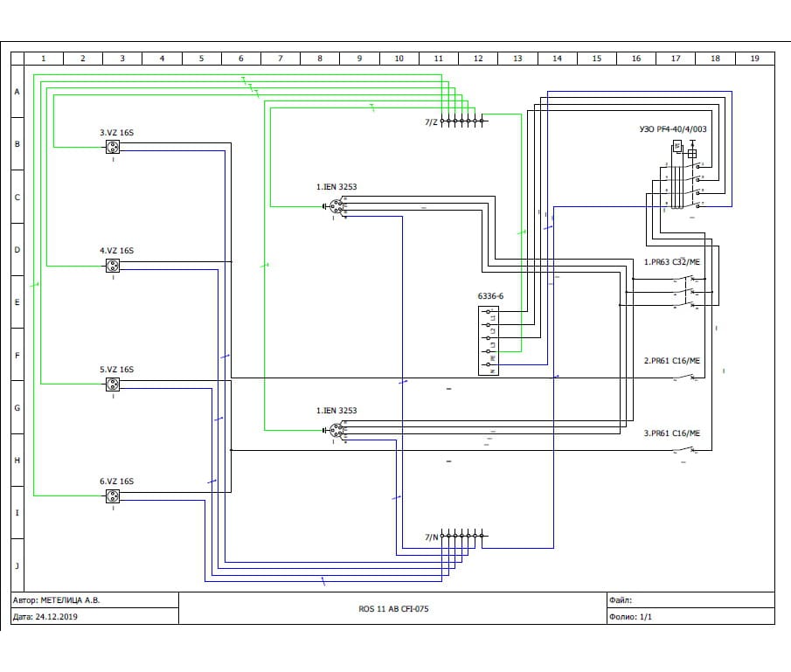Click the Фолио: 1/1 field
This screenshot has height=672, width=791.
(x=690, y=616)
